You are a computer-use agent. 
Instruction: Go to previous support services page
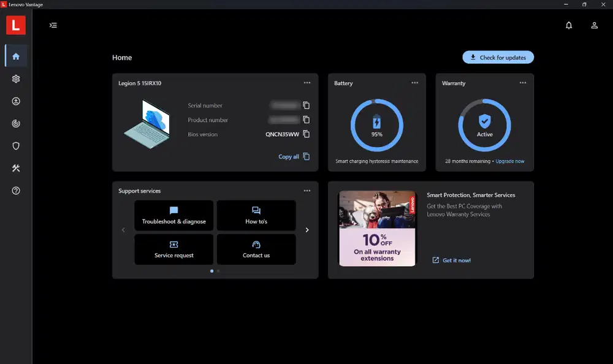(x=124, y=230)
